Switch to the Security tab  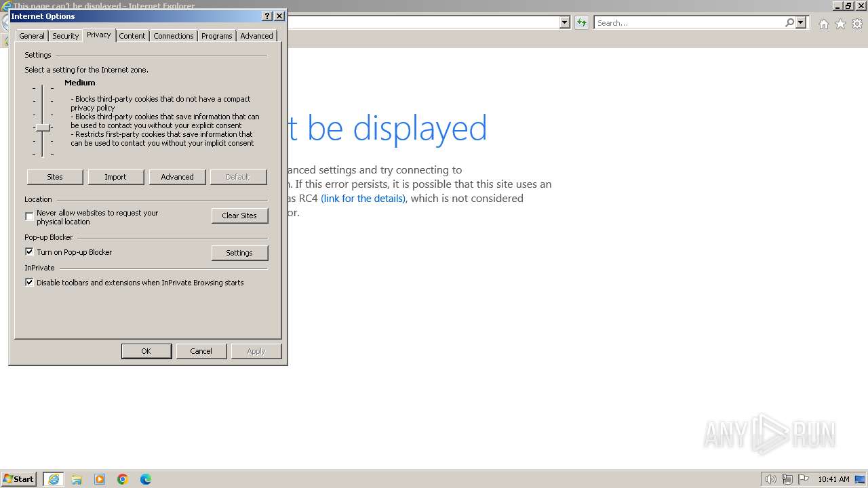[x=66, y=36]
